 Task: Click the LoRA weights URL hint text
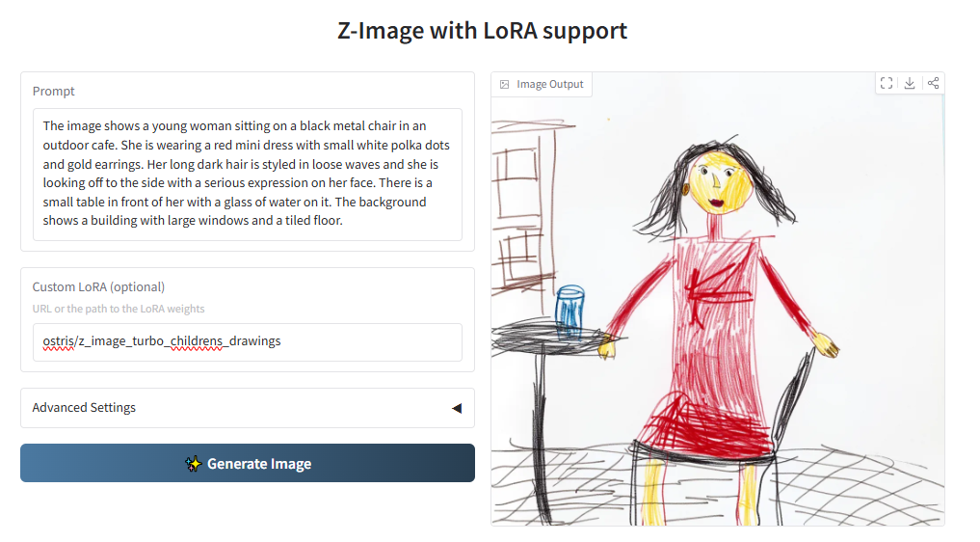tap(119, 309)
